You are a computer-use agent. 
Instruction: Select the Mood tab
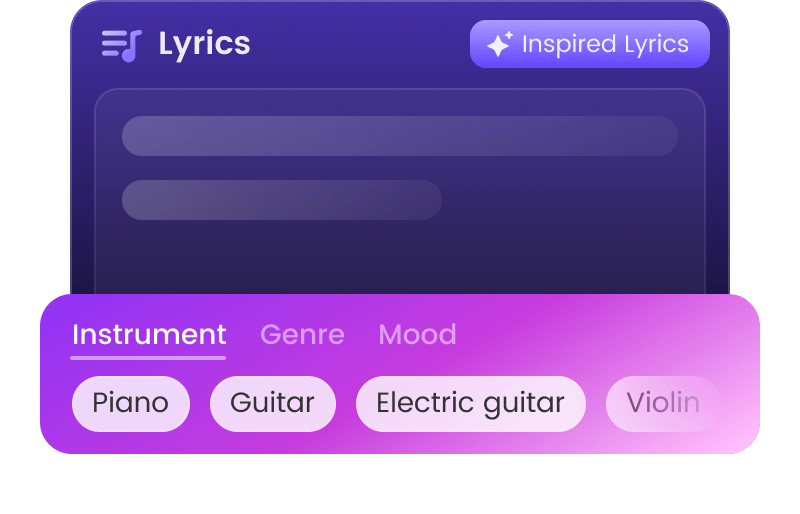click(x=417, y=334)
